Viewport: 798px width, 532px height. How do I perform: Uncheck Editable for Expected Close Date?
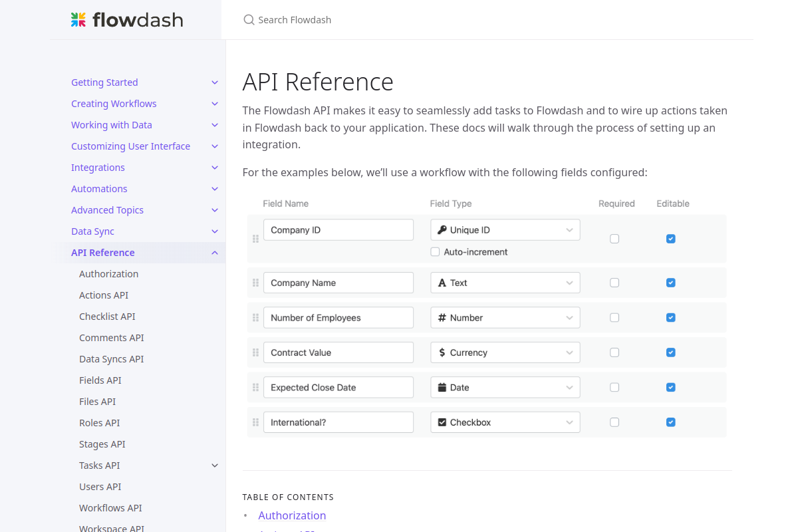tap(671, 387)
